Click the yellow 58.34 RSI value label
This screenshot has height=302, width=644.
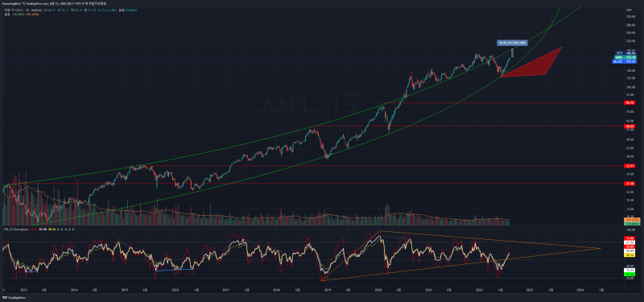click(x=630, y=254)
